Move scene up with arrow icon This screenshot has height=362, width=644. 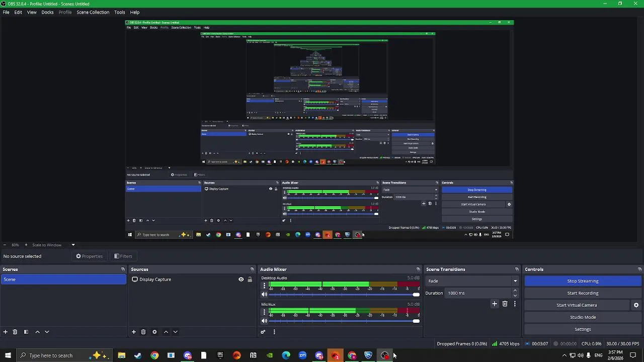click(x=37, y=332)
